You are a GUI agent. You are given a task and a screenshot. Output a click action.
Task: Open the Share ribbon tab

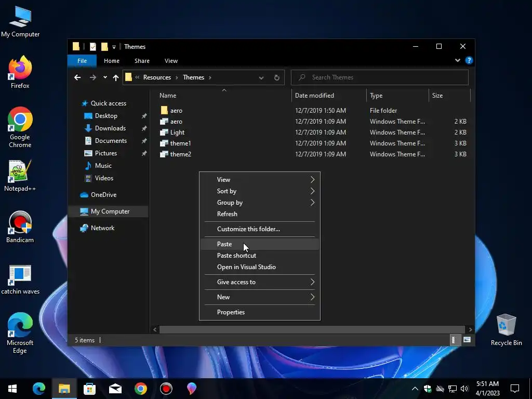(142, 61)
